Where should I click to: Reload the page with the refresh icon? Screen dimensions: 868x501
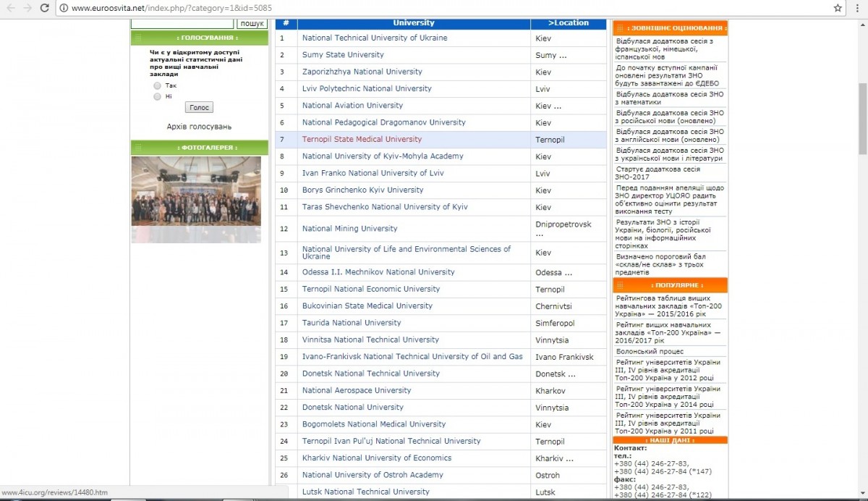pyautogui.click(x=45, y=8)
